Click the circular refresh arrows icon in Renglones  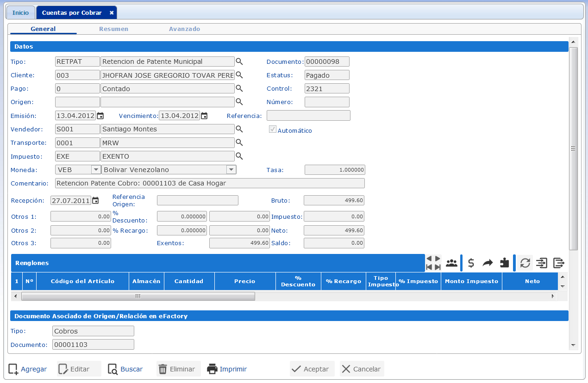[525, 263]
